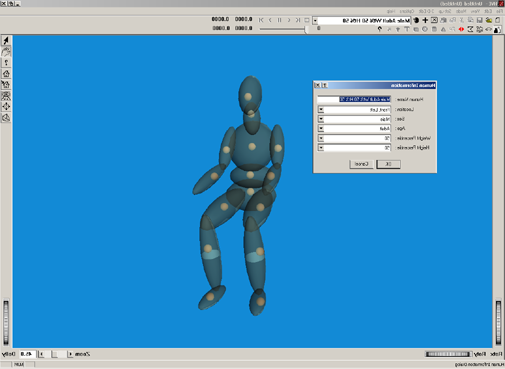Open the human selection combo box in the toolbar
This screenshot has width=505, height=369.
[315, 21]
